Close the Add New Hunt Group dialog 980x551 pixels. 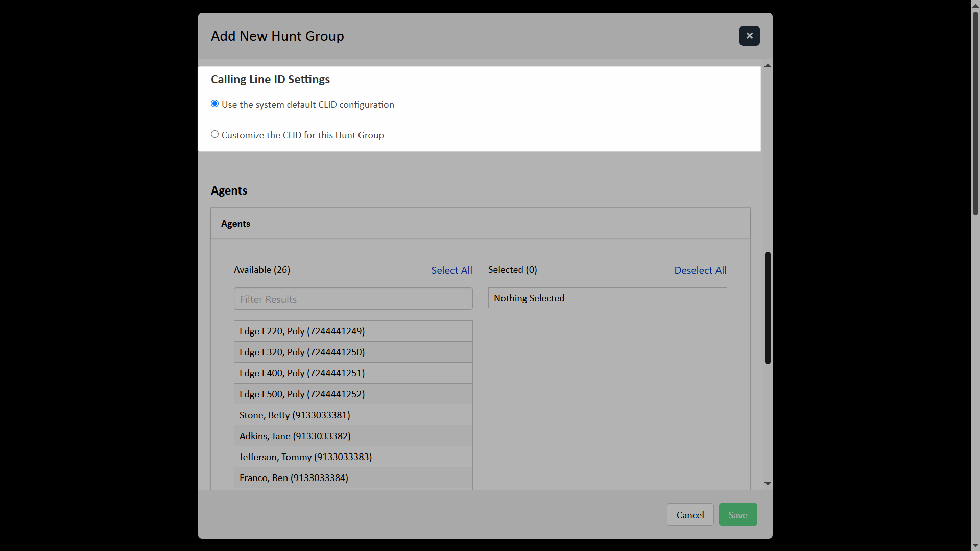click(x=749, y=36)
